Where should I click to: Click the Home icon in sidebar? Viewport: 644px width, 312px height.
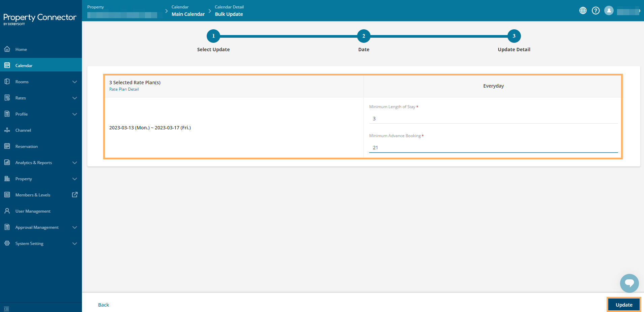7,49
